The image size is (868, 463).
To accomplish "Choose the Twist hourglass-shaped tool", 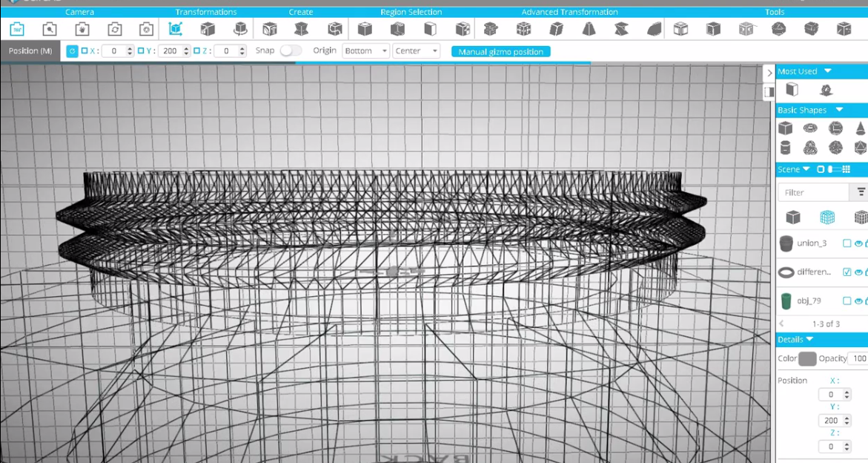I will (x=622, y=29).
